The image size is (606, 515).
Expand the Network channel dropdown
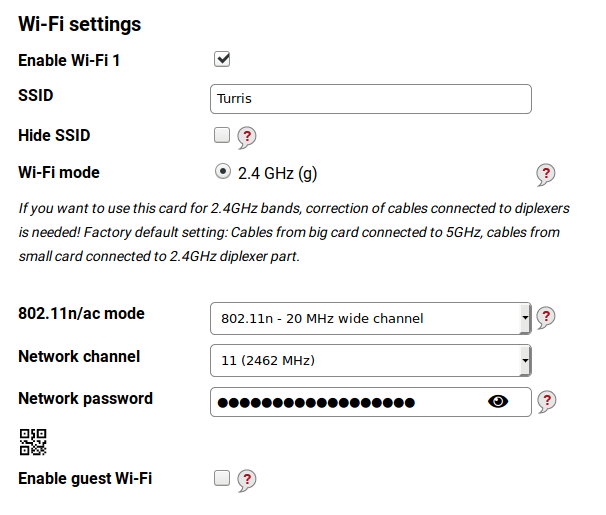click(x=371, y=360)
